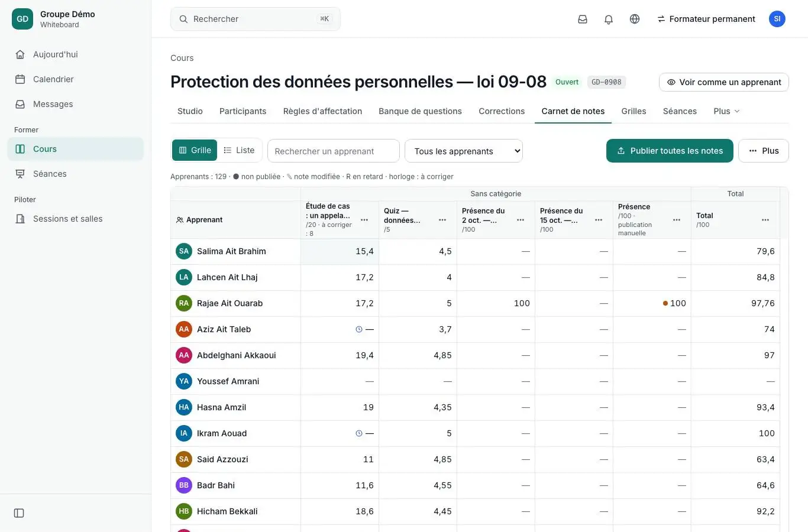Image resolution: width=808 pixels, height=532 pixels.
Task: Click Abdelghani Akkaoui's 19,4 grade cell
Action: point(340,355)
